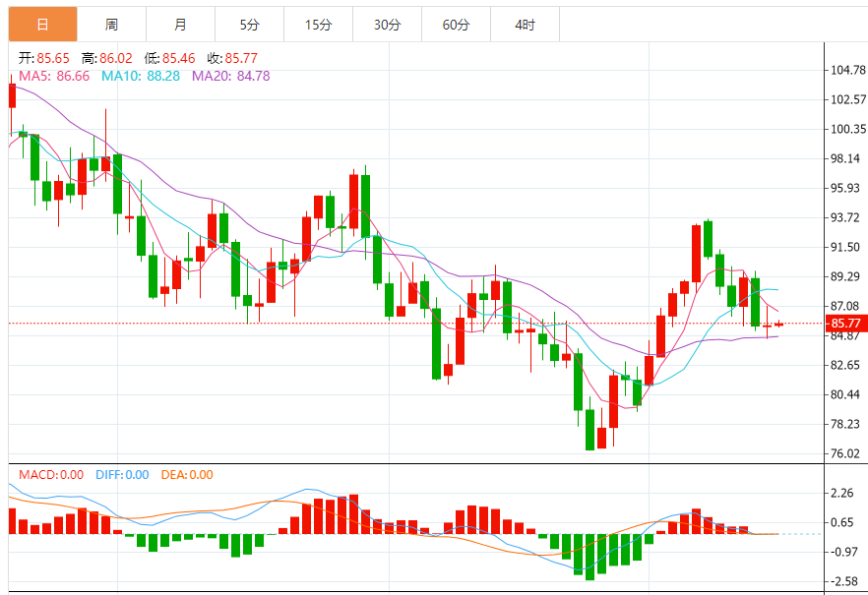Click the 87.08 price axis label
868x595 pixels.
tap(844, 306)
